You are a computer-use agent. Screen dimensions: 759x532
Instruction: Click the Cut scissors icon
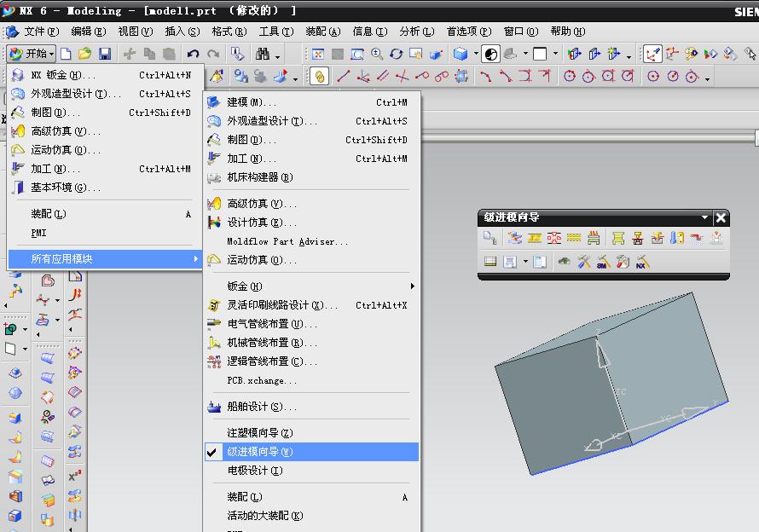point(130,54)
